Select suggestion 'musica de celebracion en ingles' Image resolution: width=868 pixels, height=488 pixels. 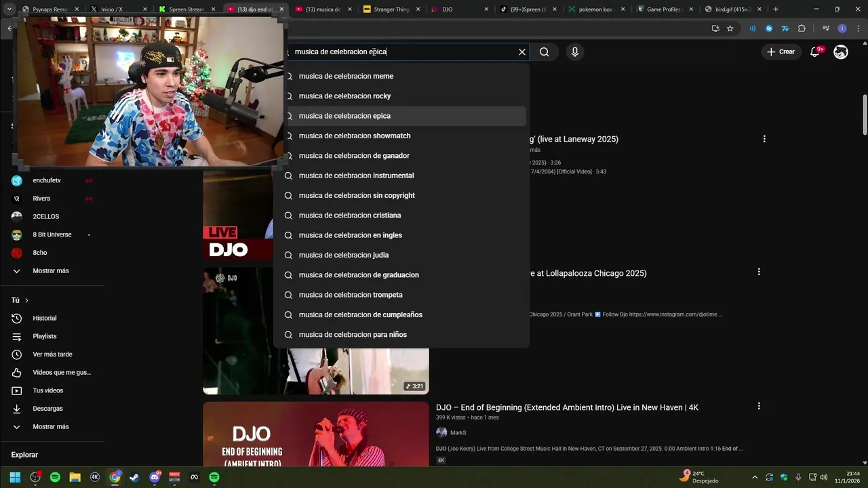[x=401, y=235]
